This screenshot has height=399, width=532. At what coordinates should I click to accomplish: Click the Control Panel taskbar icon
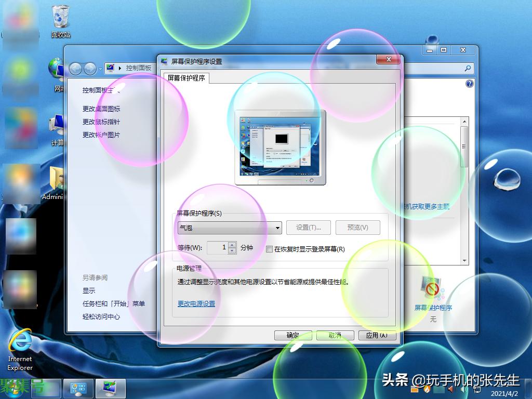click(78, 388)
